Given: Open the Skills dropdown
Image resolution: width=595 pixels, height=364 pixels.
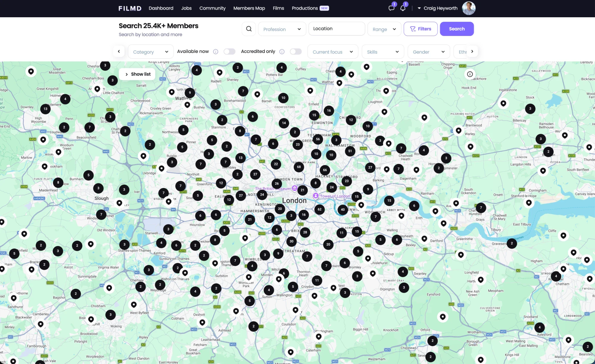Looking at the screenshot, I should coord(383,52).
